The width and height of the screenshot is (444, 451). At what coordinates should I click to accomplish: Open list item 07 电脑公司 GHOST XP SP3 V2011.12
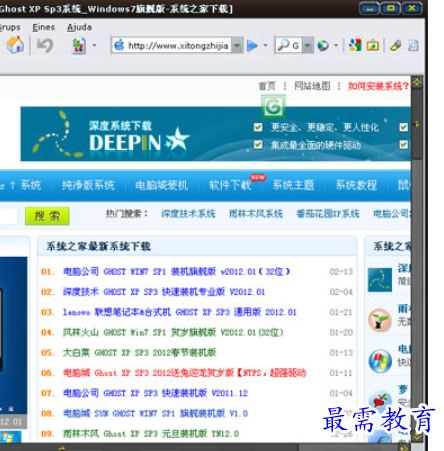(155, 393)
